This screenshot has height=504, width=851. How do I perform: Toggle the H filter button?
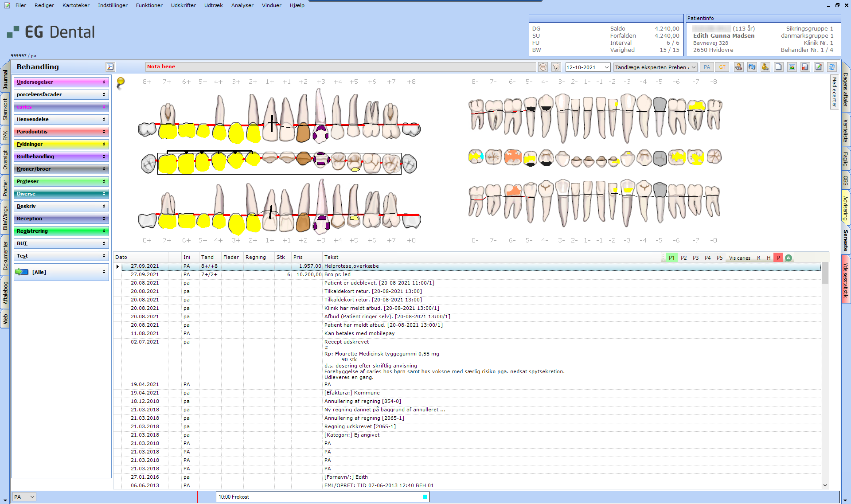[x=769, y=258]
